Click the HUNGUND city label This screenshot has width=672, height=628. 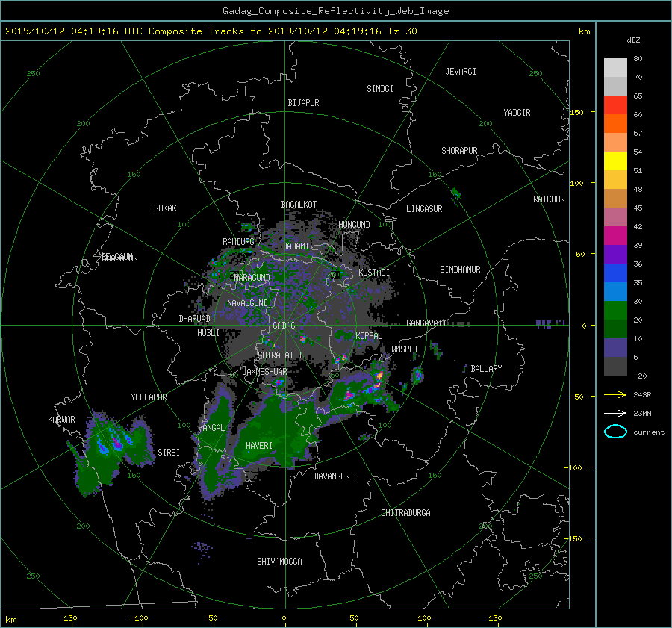[354, 225]
